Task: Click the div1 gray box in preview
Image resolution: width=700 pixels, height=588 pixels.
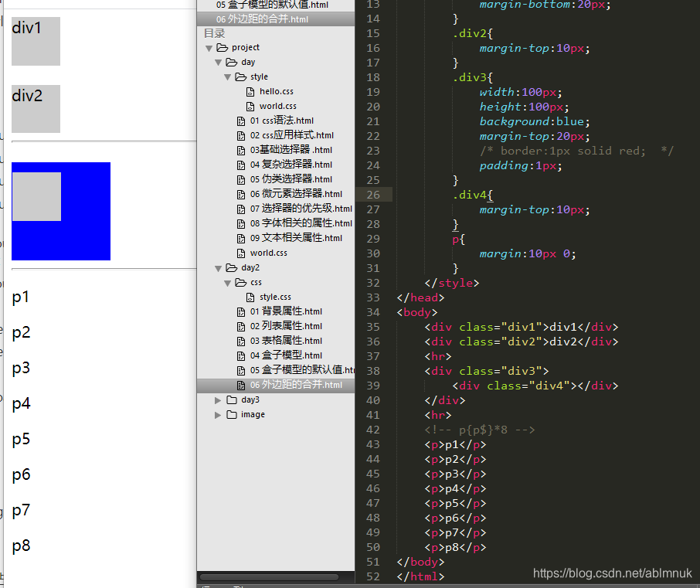Action: [x=36, y=41]
